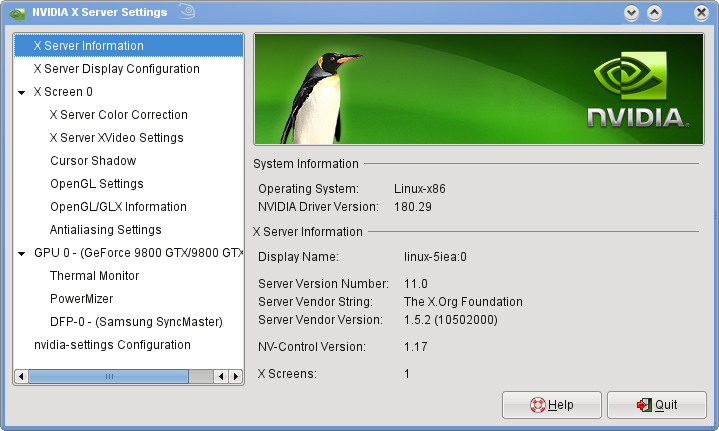Click the NVIDIA Driver Version label
Viewport: 719px width, 431px height.
tap(318, 207)
